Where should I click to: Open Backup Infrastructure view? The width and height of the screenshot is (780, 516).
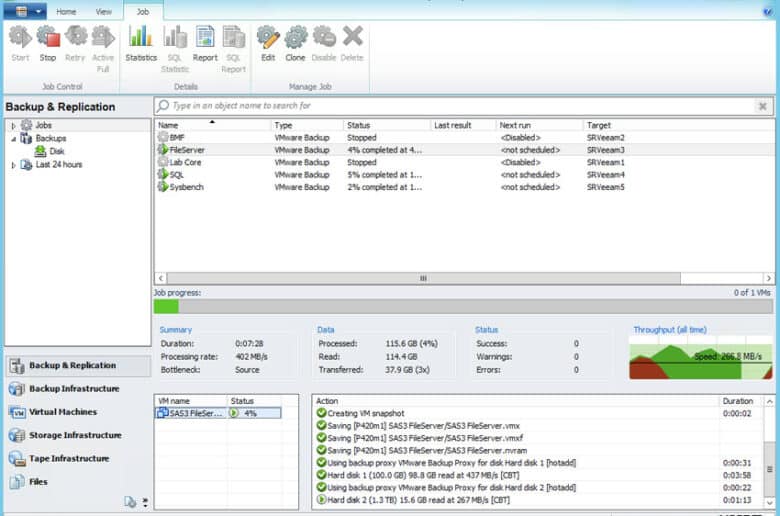[78, 389]
